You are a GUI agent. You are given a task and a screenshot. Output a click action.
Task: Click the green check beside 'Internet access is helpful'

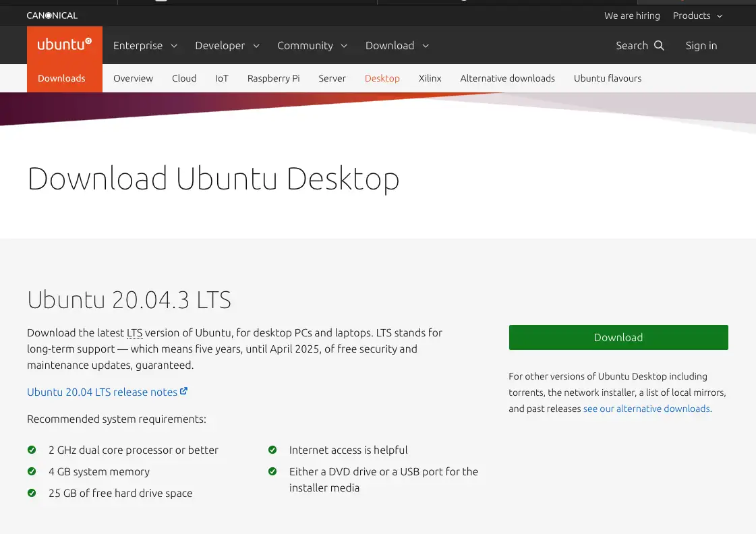click(x=272, y=450)
